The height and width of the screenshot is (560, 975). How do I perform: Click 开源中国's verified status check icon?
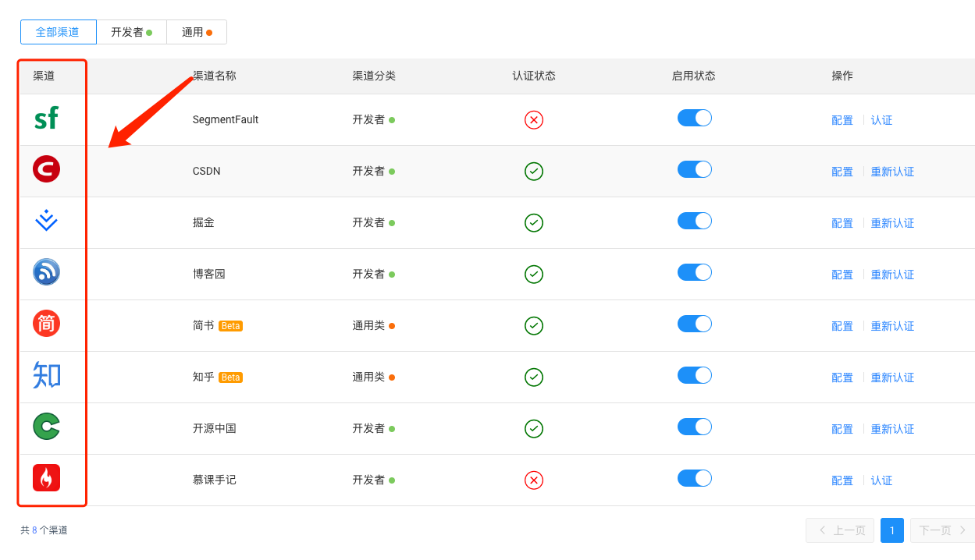[x=534, y=429]
